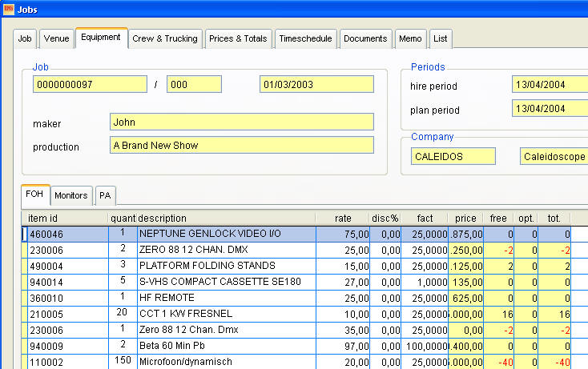Click the fact column header
Screen dimensions: 588x369
pyautogui.click(x=425, y=219)
